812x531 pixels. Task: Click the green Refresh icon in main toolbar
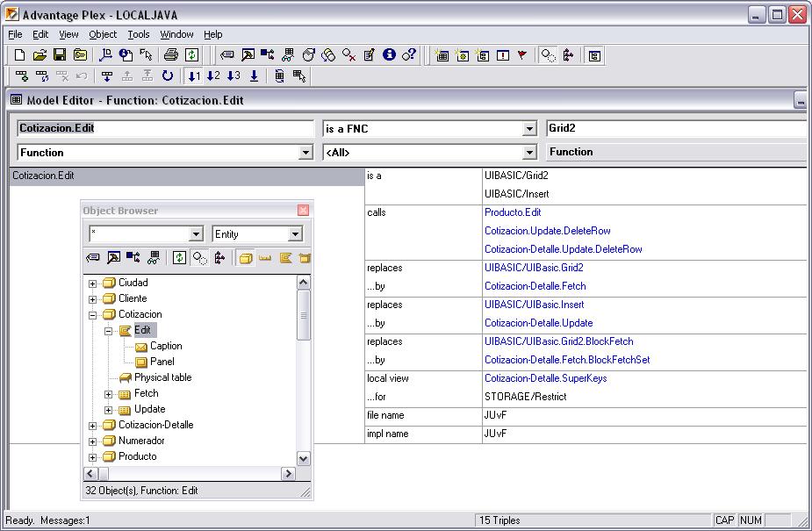tap(192, 55)
